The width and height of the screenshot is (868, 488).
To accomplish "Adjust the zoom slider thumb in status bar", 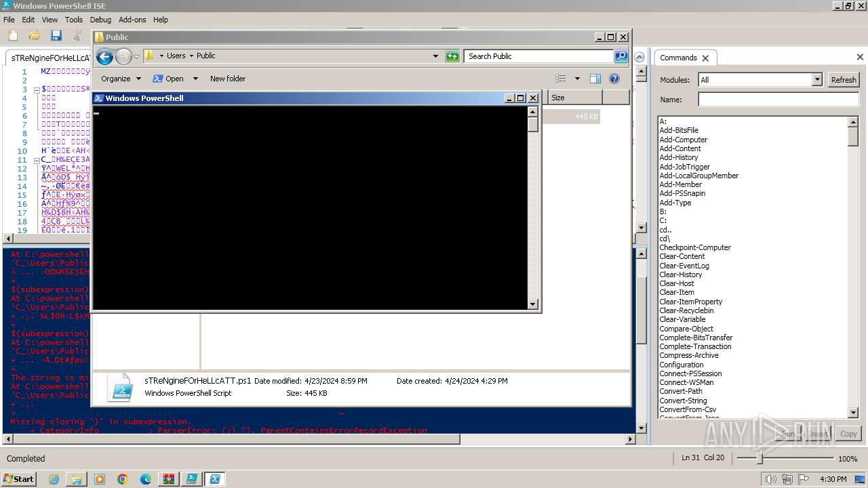I will click(759, 459).
